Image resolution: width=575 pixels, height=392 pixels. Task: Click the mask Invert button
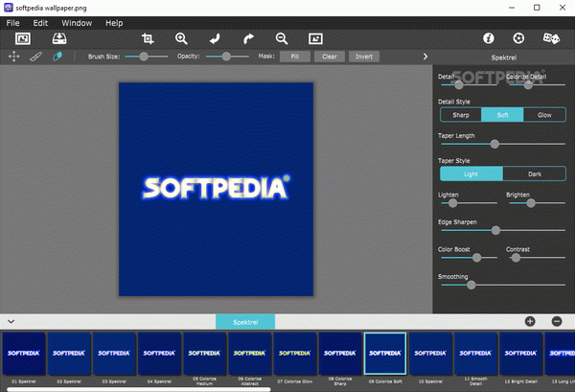click(x=364, y=57)
